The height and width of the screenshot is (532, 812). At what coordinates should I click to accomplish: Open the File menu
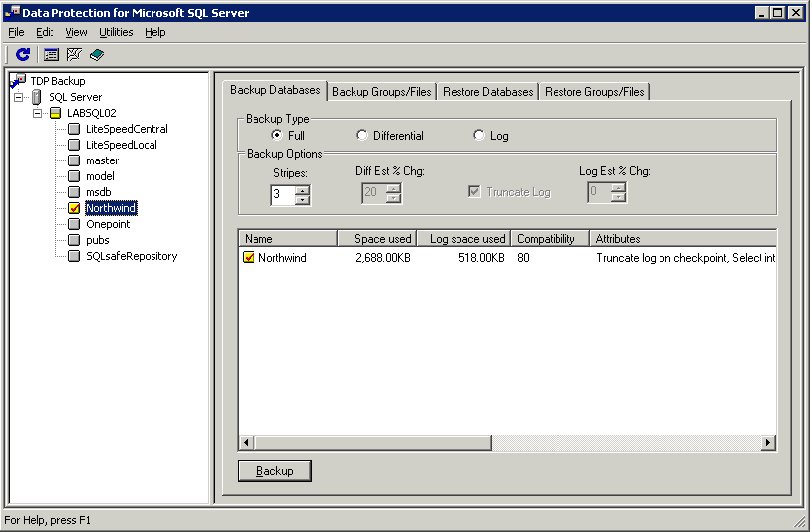click(x=16, y=32)
